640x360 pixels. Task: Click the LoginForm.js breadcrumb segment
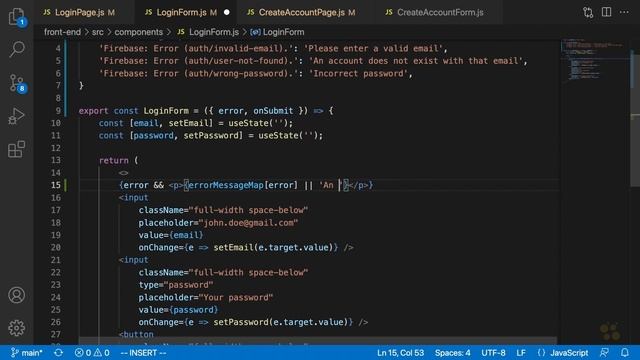[x=208, y=32]
